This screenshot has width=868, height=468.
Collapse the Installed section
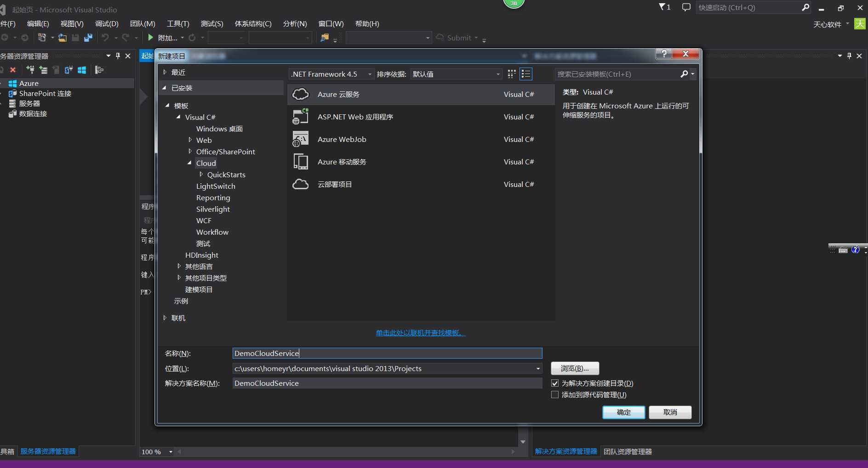coord(165,88)
